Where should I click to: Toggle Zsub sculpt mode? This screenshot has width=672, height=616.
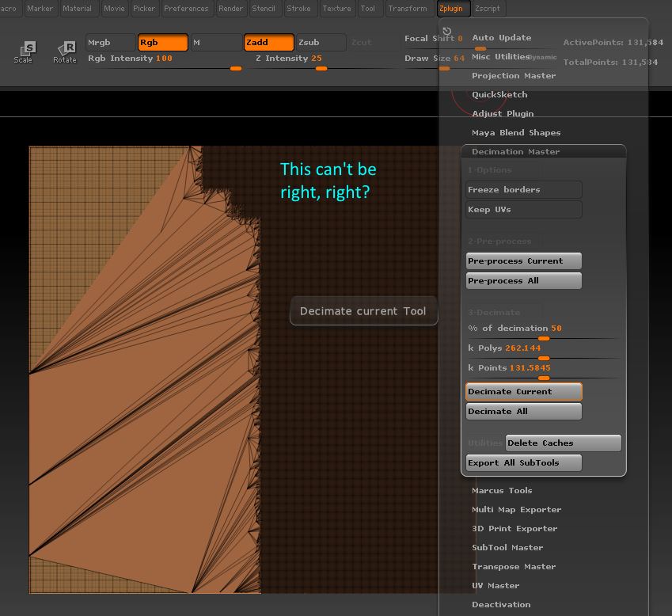[x=321, y=43]
